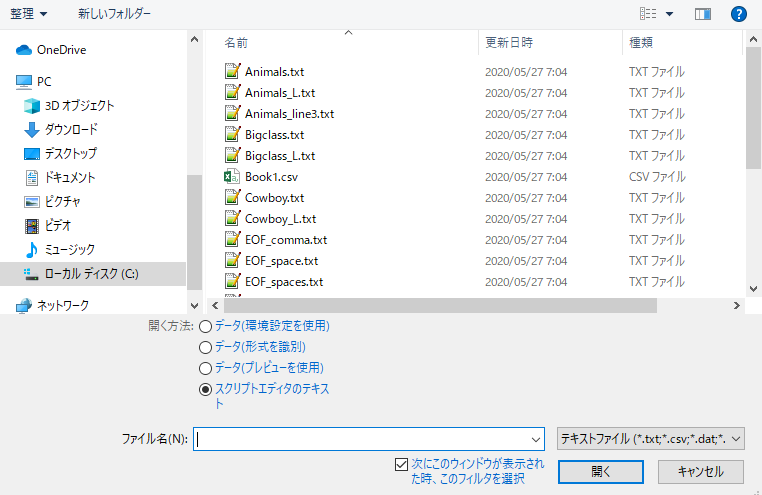762x495 pixels.
Task: Click the Bigclass_L.txt file icon
Action: (x=232, y=155)
